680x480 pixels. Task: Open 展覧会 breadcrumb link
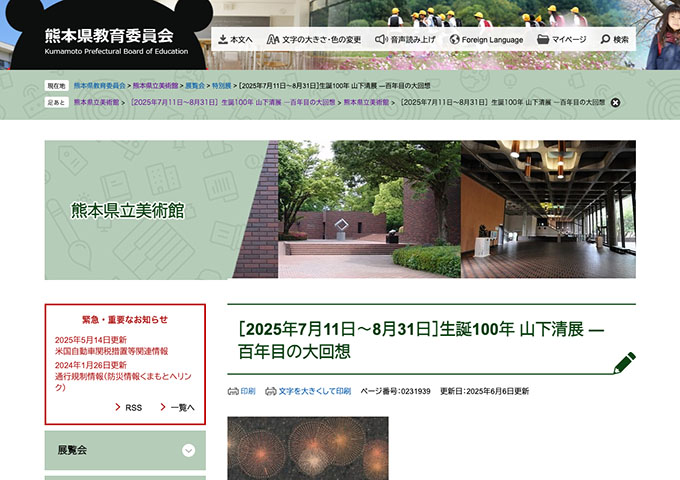tap(195, 86)
